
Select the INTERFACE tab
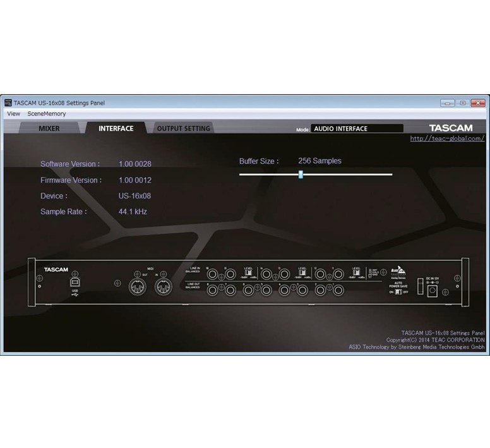pyautogui.click(x=116, y=128)
